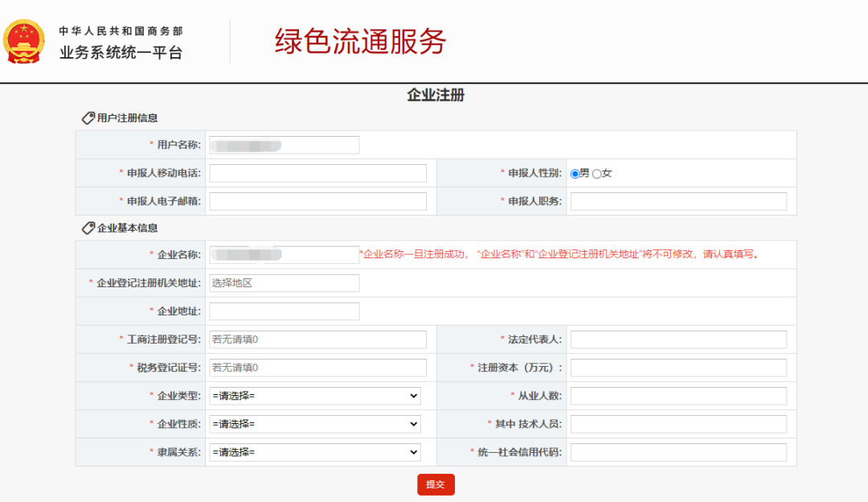Click the 注册资本 (万元) input field
The image size is (868, 502).
[x=678, y=367]
